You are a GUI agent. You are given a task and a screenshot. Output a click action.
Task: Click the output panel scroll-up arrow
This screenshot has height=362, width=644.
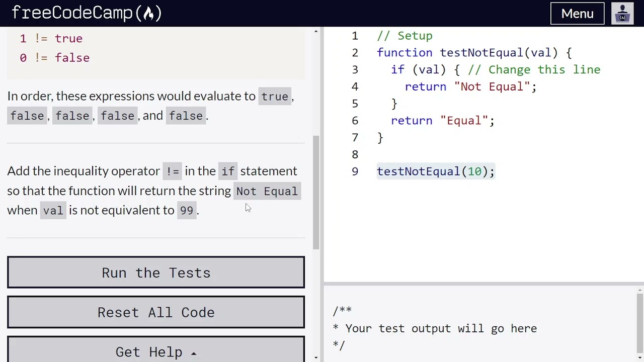(640, 290)
